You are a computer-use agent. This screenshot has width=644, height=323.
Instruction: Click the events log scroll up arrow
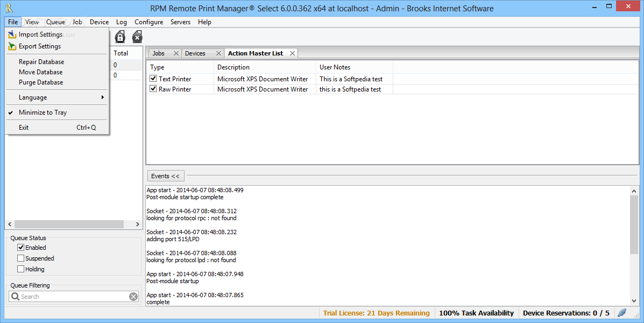(634, 190)
